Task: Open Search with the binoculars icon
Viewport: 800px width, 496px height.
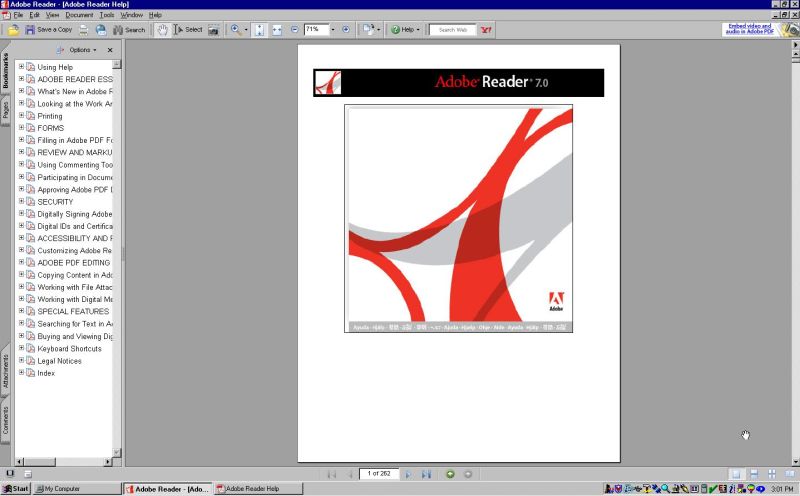Action: (129, 30)
